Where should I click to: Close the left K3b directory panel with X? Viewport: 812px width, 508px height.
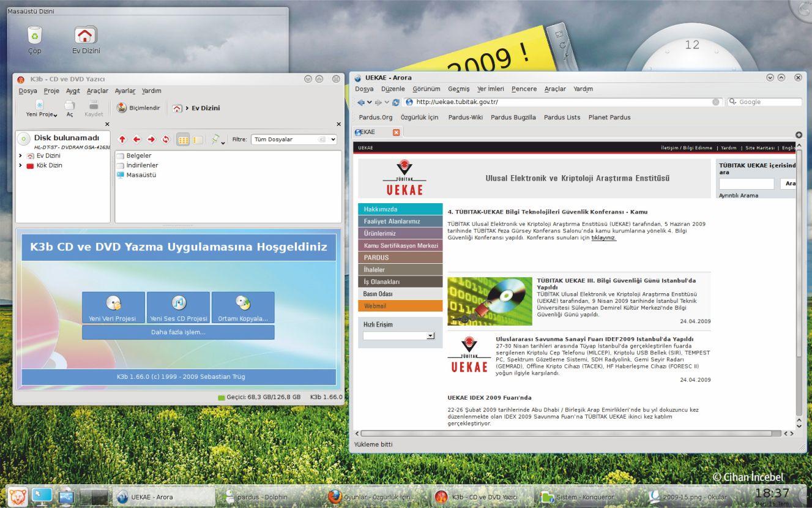click(x=107, y=124)
